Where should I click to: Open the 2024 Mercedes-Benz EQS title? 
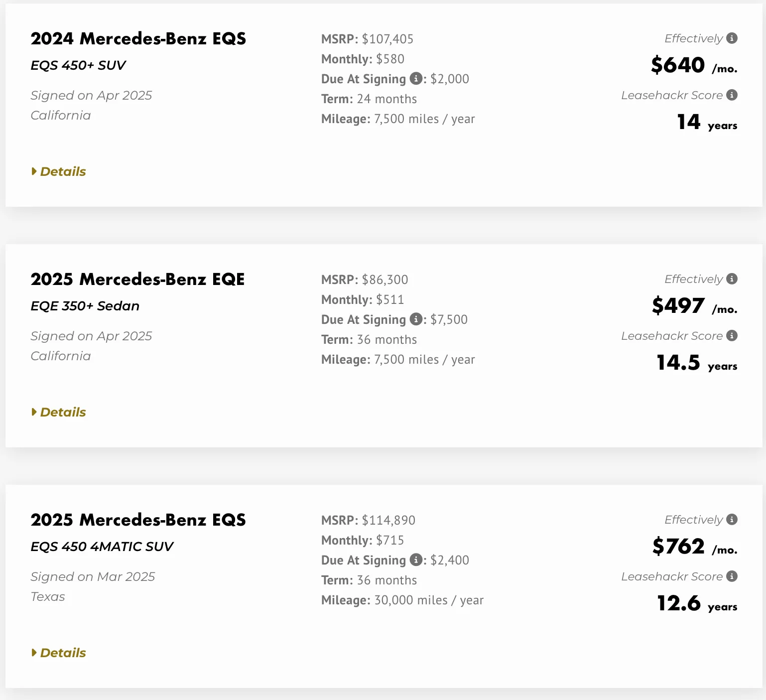(x=138, y=39)
